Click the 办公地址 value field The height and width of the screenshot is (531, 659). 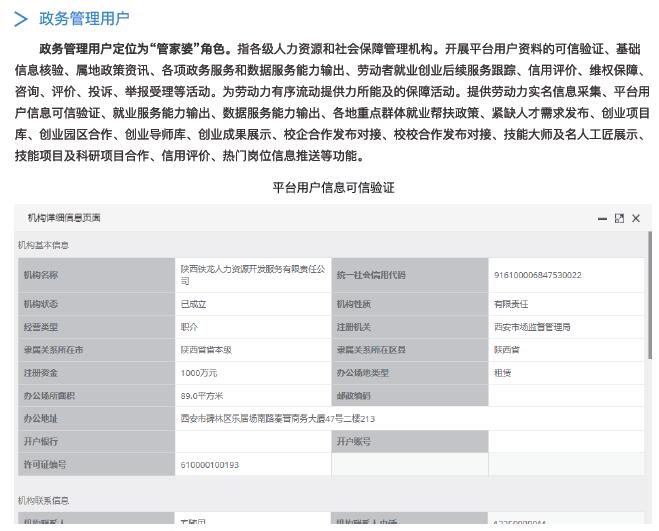click(278, 419)
